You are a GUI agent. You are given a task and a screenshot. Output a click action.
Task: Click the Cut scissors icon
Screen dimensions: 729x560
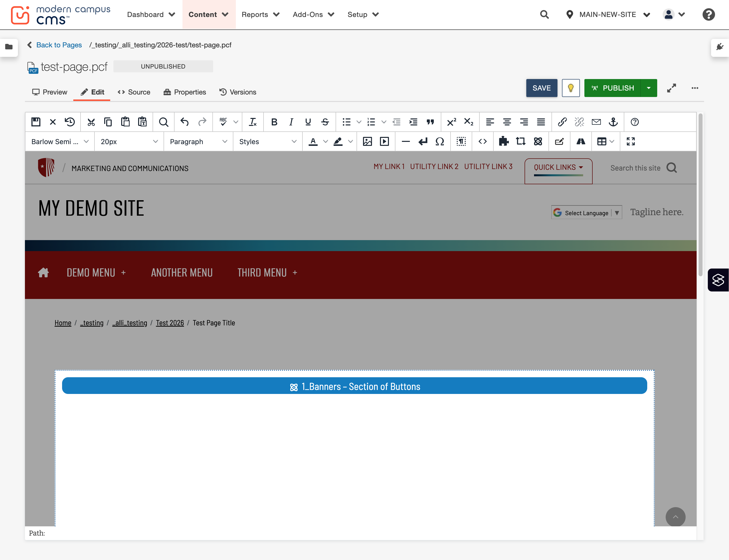point(91,122)
